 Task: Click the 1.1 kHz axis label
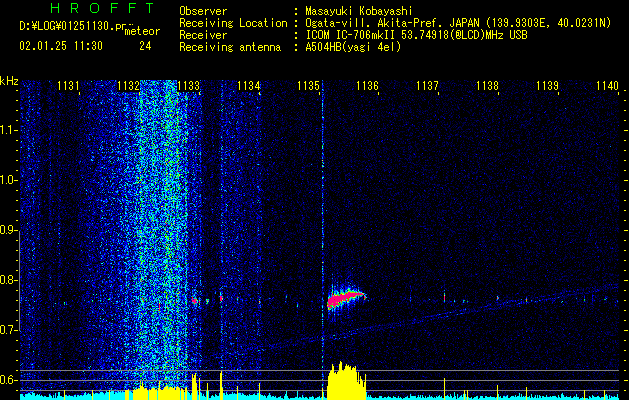coord(9,130)
